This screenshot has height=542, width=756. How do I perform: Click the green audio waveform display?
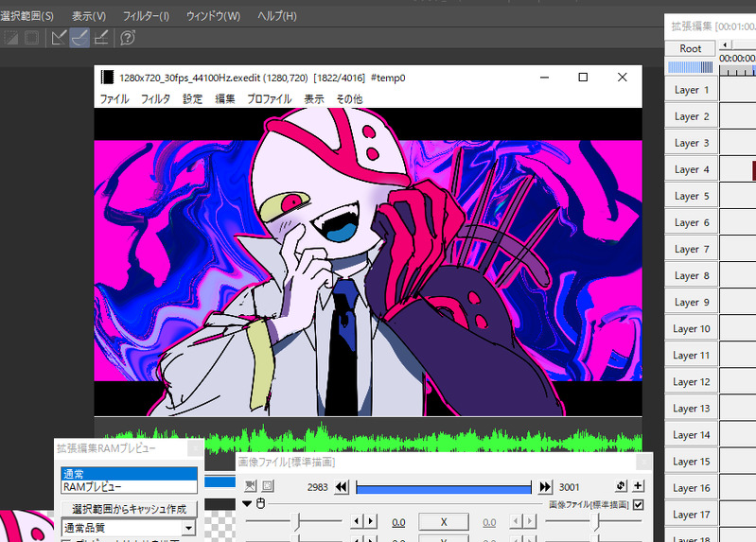coord(368,438)
